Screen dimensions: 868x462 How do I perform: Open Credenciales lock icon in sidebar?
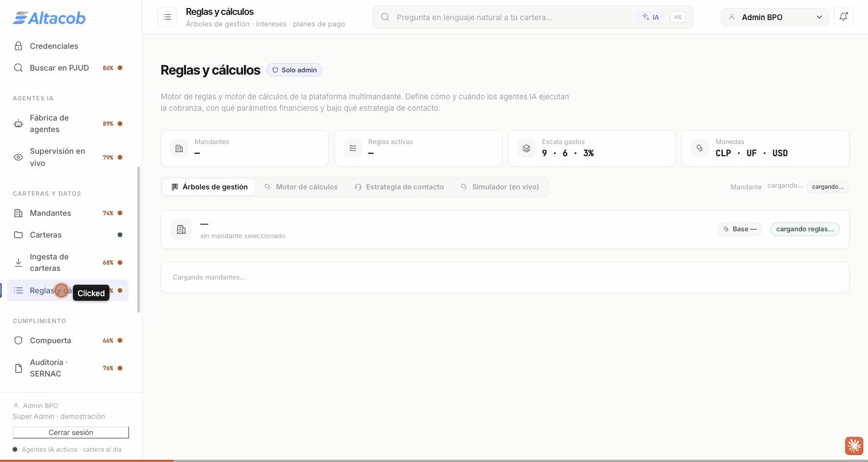tap(18, 46)
